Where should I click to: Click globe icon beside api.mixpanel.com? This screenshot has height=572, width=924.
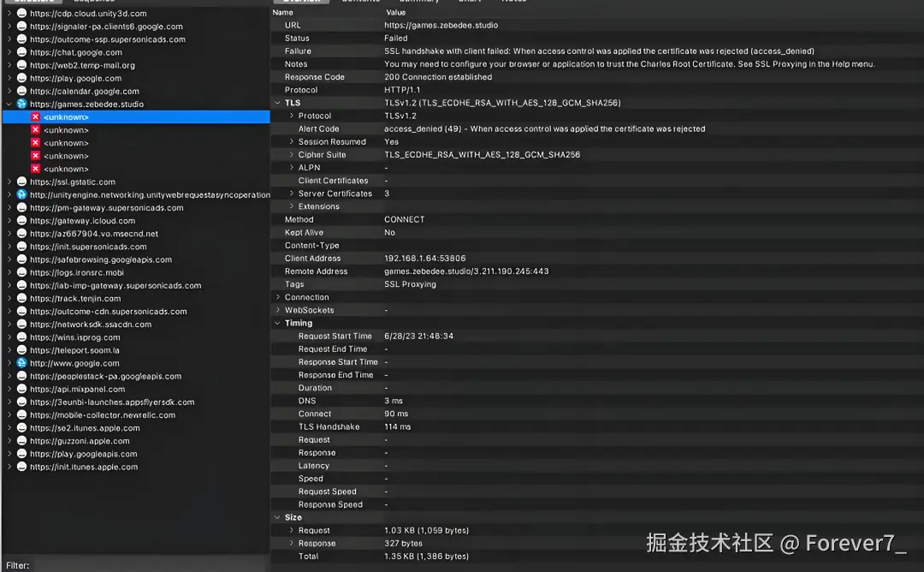[x=21, y=390]
